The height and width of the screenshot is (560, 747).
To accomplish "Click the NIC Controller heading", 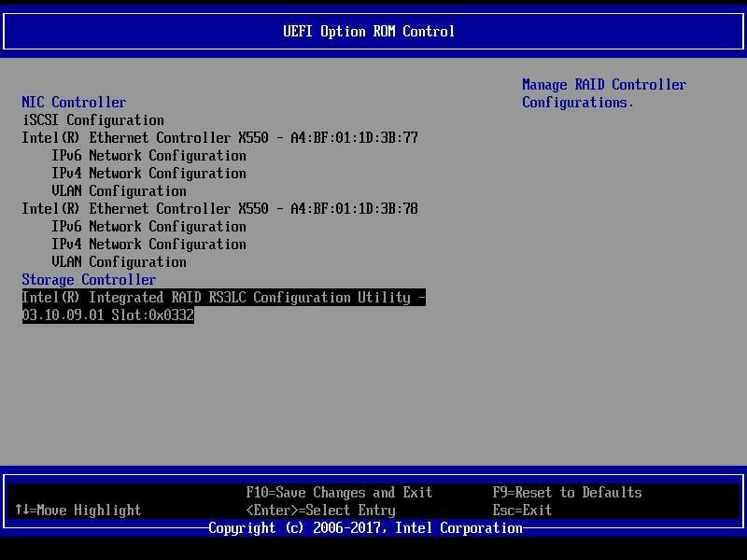I will (x=74, y=102).
